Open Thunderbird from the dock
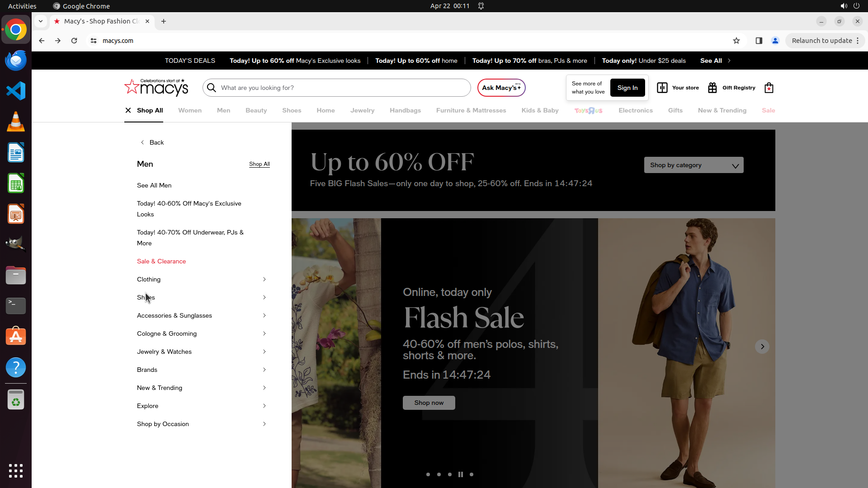 coord(16,60)
